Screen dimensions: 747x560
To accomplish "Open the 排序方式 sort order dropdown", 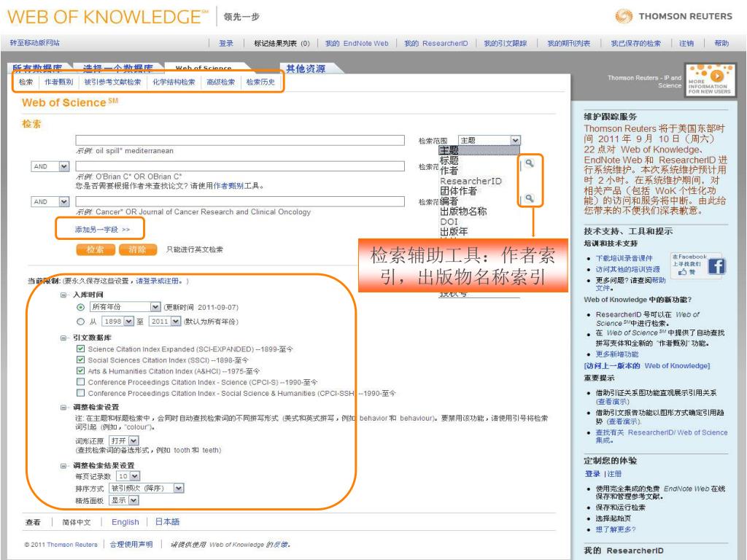I will pos(146,488).
